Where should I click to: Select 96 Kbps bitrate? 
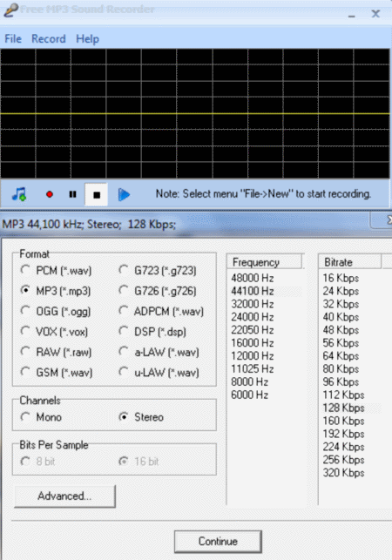(x=341, y=381)
